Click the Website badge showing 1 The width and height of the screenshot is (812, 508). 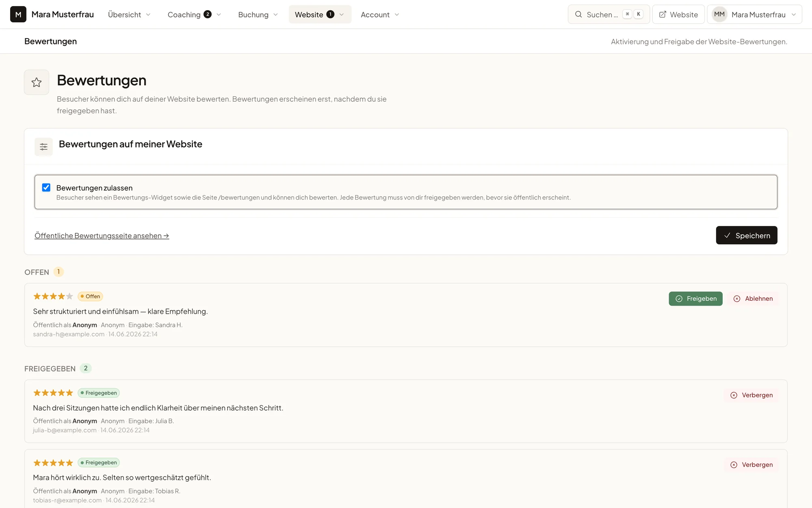point(330,14)
